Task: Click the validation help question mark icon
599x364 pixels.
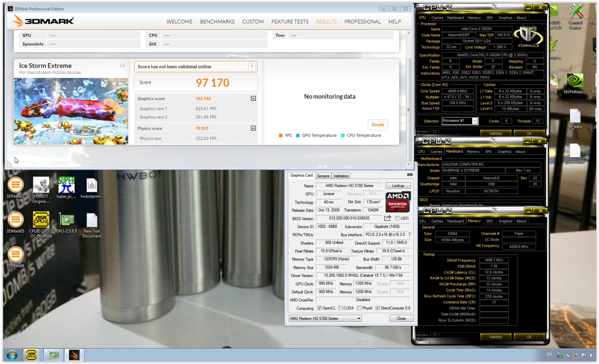Action: pos(252,67)
